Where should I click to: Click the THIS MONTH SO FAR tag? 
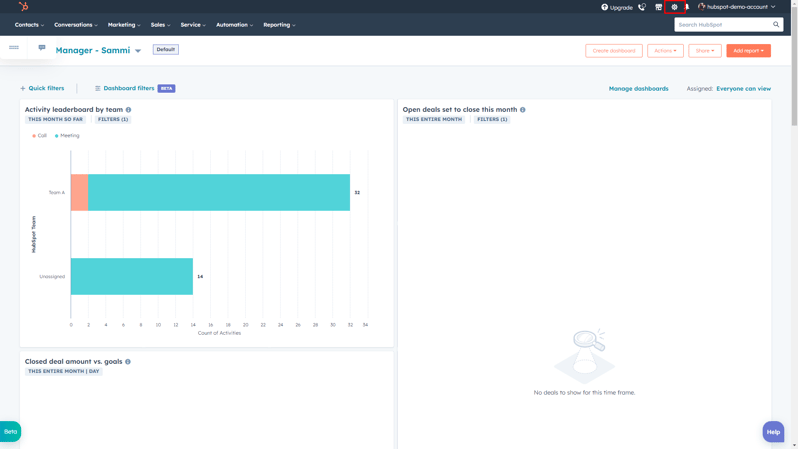(55, 119)
